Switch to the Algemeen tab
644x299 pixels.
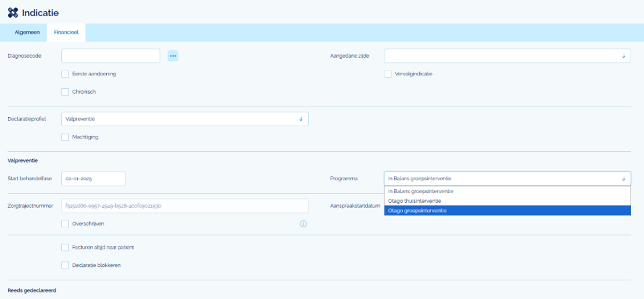(x=27, y=33)
